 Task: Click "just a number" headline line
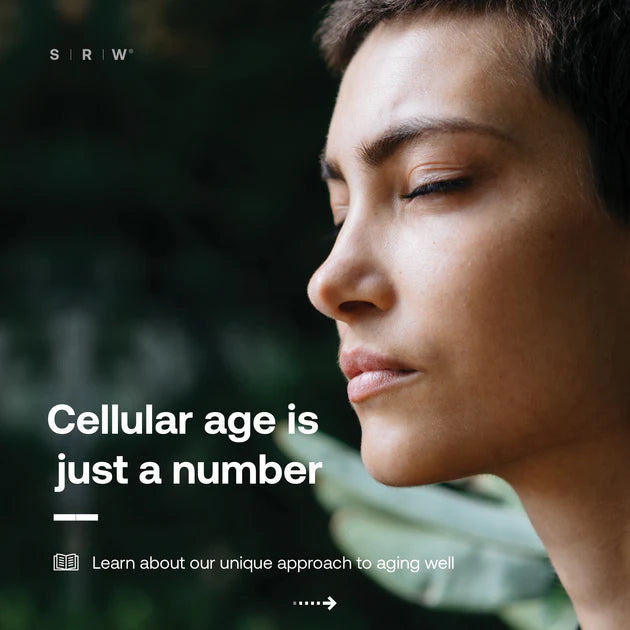tap(188, 471)
